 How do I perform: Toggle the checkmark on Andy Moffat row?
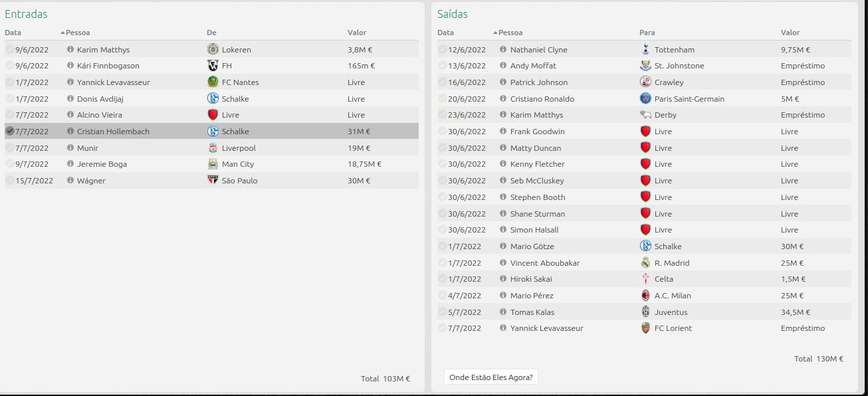443,66
